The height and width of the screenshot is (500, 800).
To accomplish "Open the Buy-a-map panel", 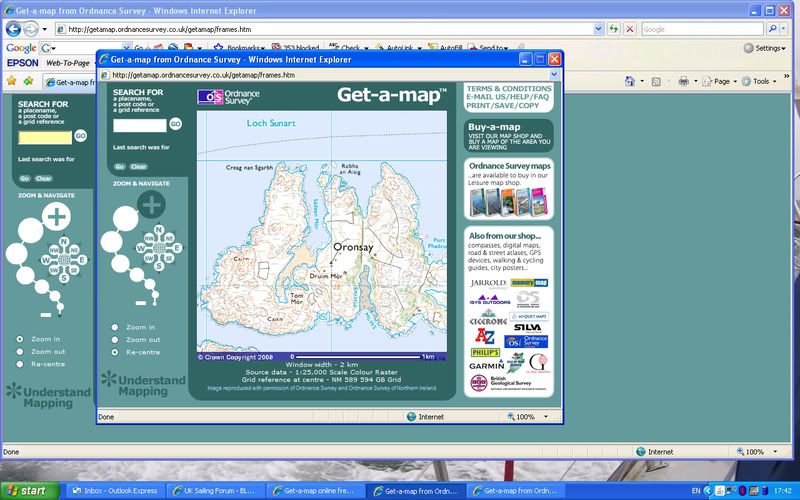I will [509, 136].
